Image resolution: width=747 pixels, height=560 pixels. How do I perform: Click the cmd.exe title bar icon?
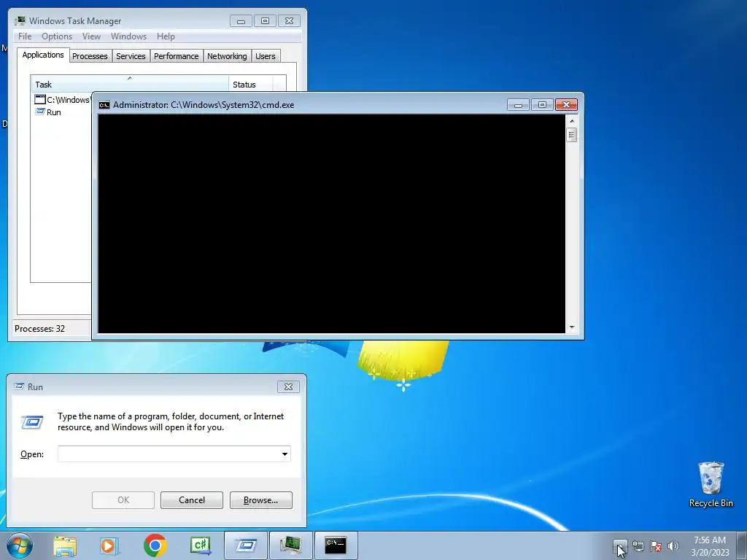point(104,105)
